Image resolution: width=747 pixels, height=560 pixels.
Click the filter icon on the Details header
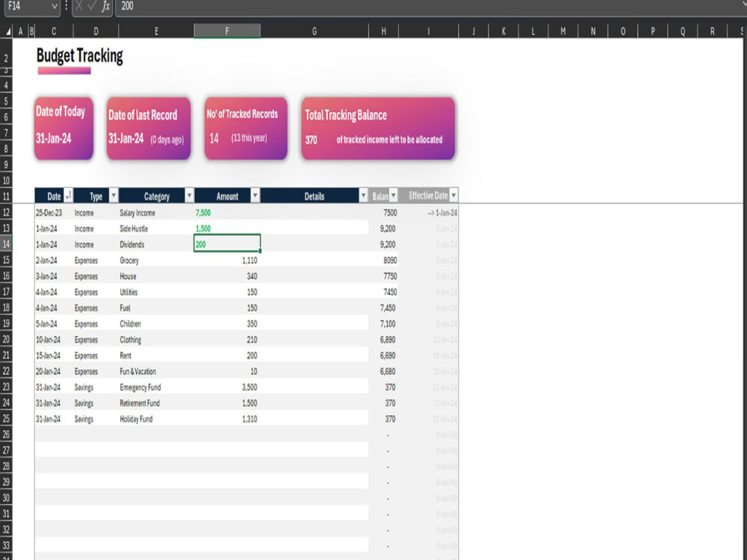(364, 196)
